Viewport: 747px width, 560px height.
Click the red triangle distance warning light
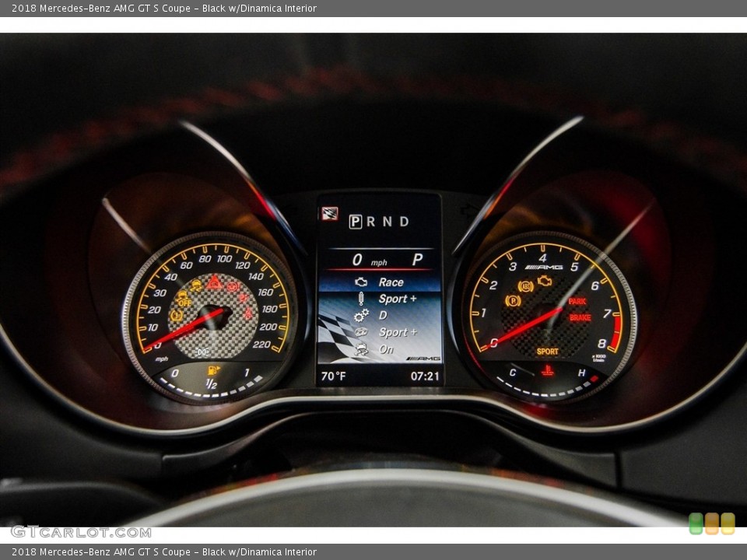[x=215, y=282]
